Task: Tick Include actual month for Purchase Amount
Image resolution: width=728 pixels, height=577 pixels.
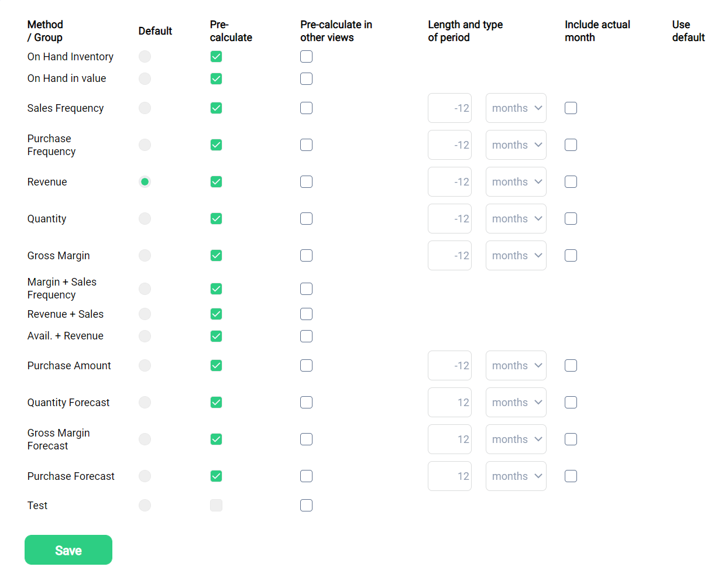Action: tap(571, 366)
